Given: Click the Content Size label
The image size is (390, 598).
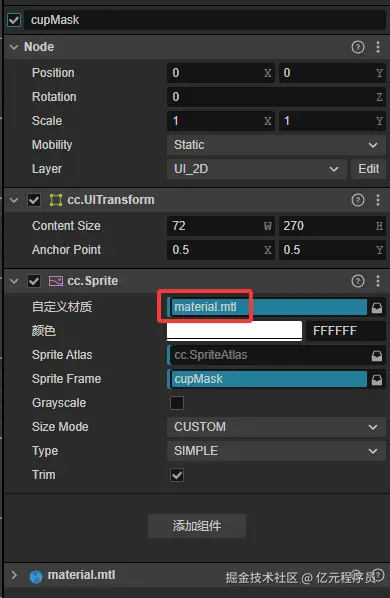Looking at the screenshot, I should (x=66, y=226).
